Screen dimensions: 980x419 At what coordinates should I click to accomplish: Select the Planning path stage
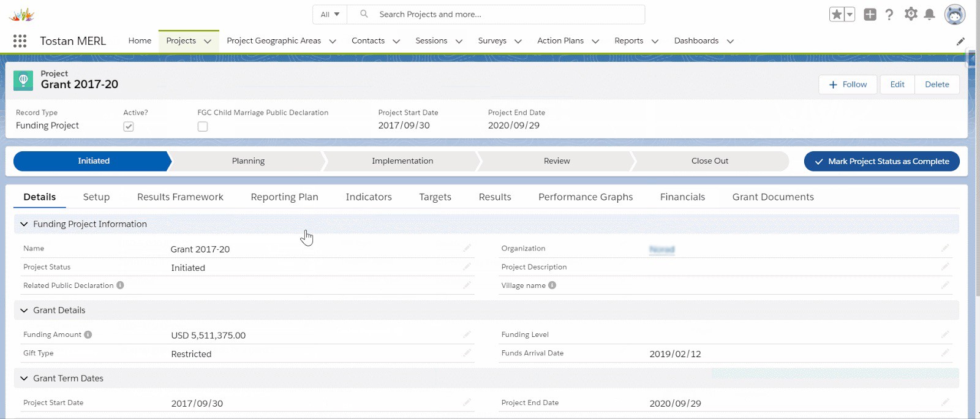click(x=248, y=161)
